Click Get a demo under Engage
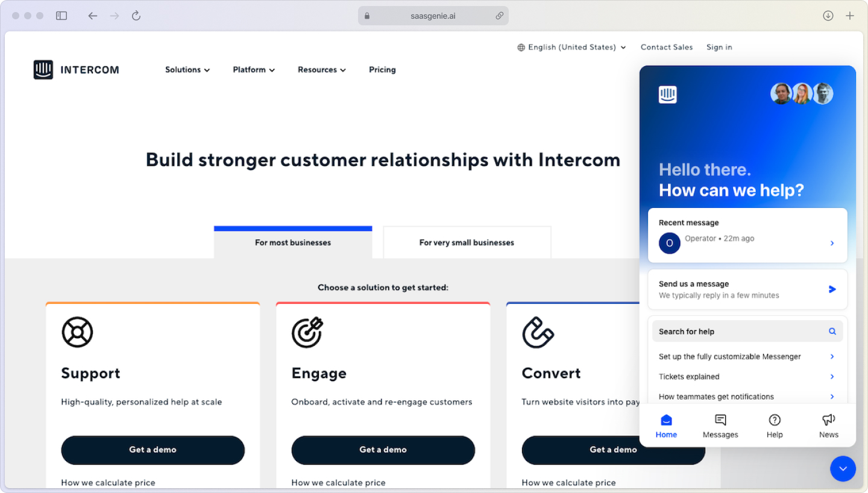 [x=383, y=450]
